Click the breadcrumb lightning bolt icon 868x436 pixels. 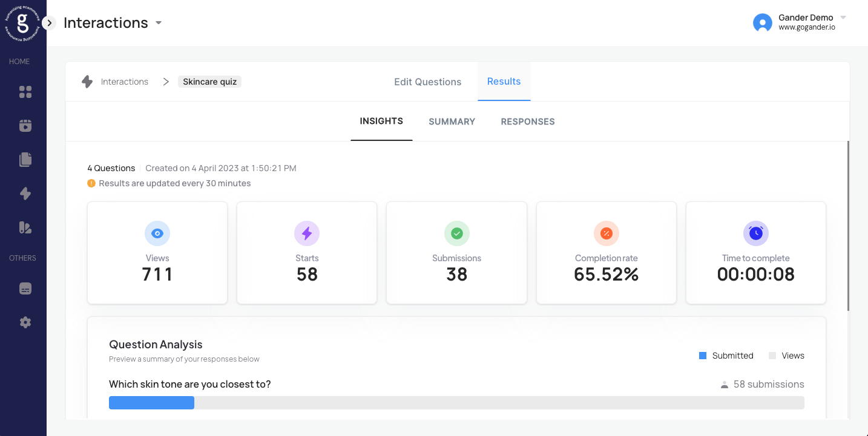[x=87, y=82]
